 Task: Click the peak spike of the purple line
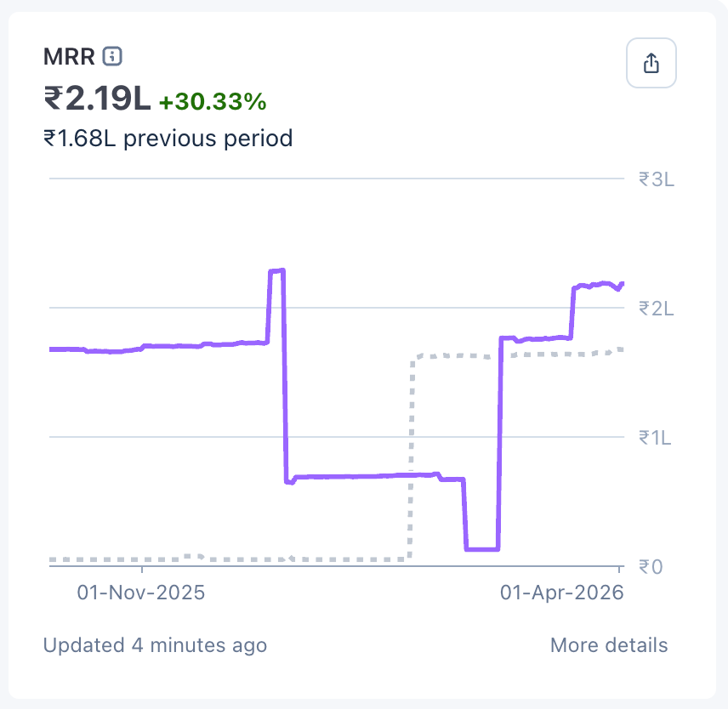pos(276,271)
